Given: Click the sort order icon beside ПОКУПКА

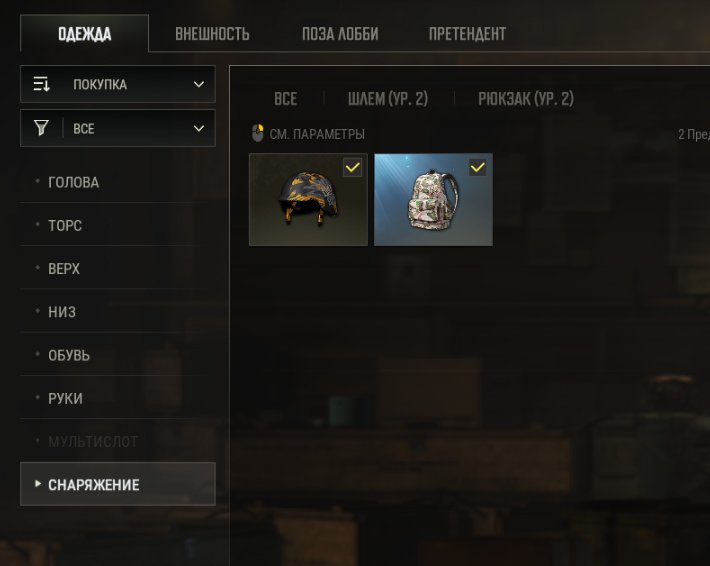Looking at the screenshot, I should pos(41,84).
